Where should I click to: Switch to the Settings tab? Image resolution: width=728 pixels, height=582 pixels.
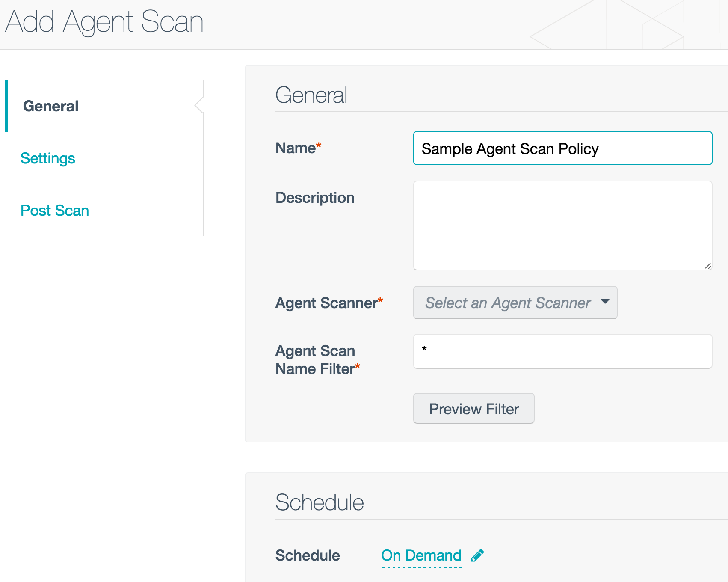click(48, 158)
